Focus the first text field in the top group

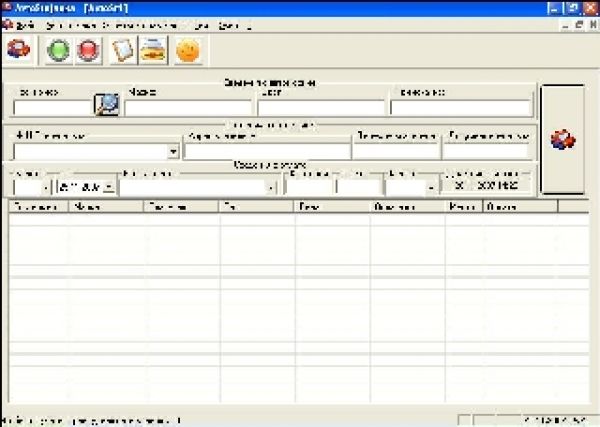[x=52, y=108]
